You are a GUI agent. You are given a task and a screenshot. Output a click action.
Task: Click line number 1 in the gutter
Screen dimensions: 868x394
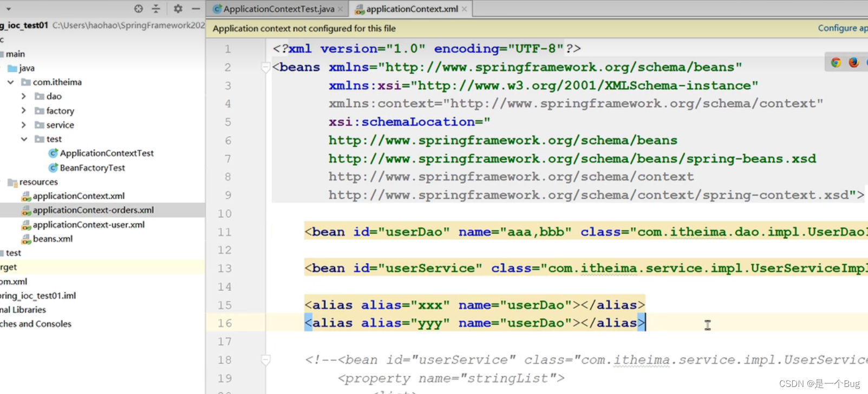pos(228,49)
